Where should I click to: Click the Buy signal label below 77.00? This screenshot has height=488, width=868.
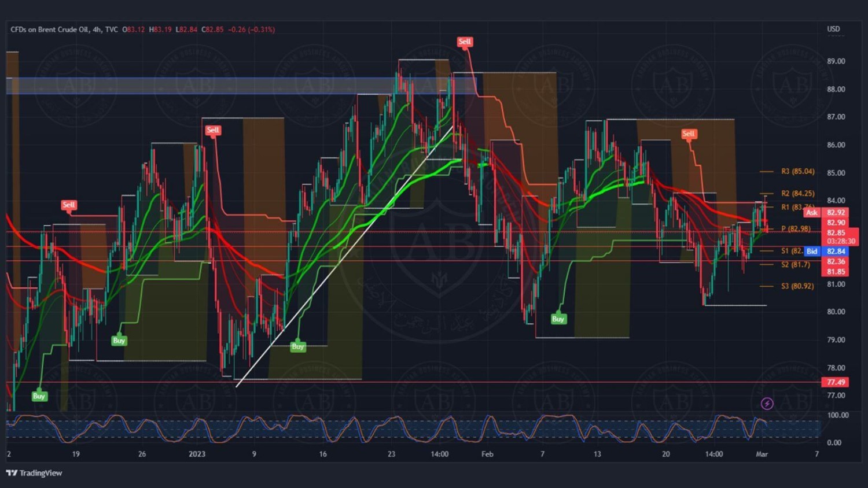[x=39, y=396]
